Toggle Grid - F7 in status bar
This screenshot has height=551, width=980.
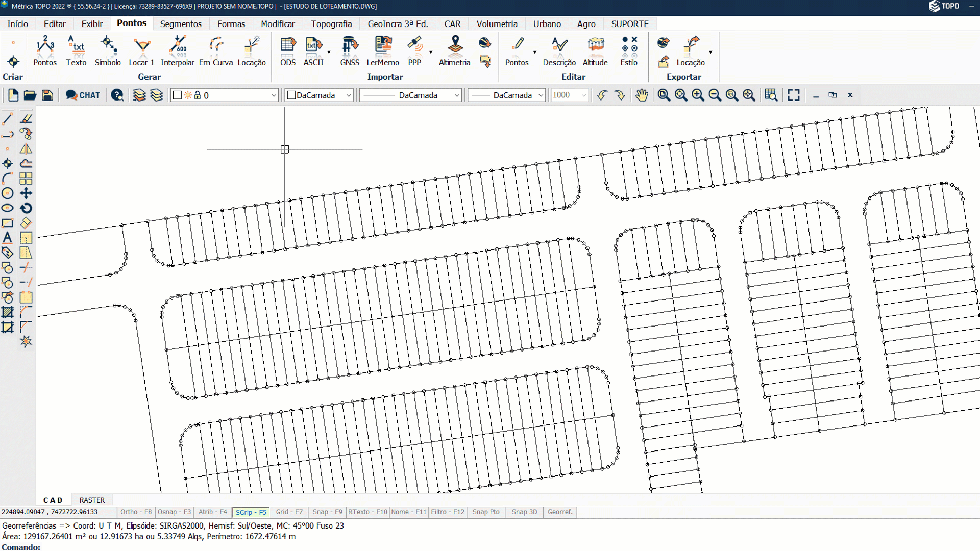[289, 512]
